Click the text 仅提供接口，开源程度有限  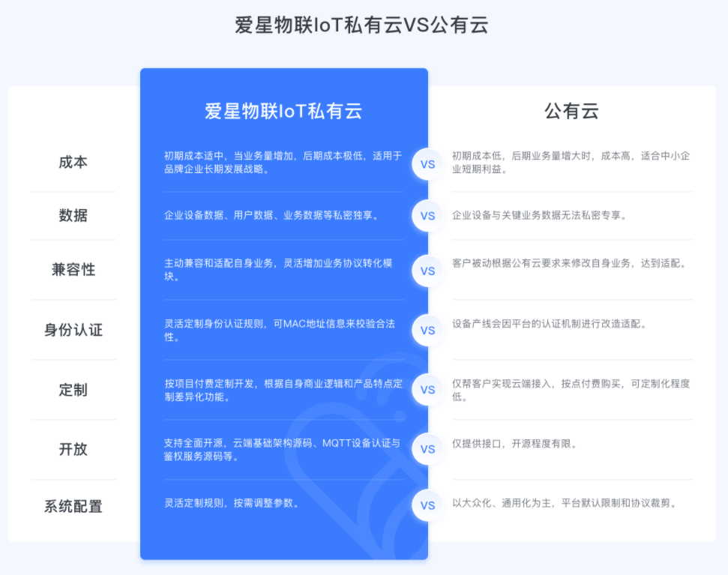click(515, 444)
